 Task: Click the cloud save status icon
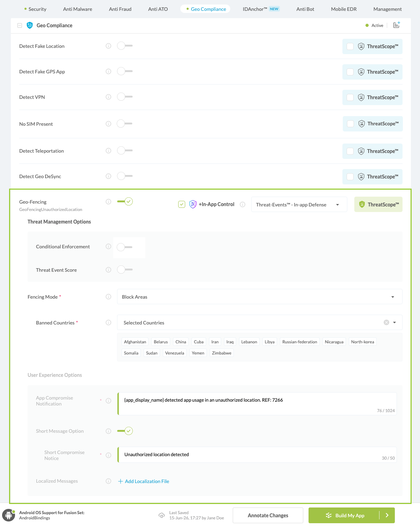pyautogui.click(x=162, y=516)
